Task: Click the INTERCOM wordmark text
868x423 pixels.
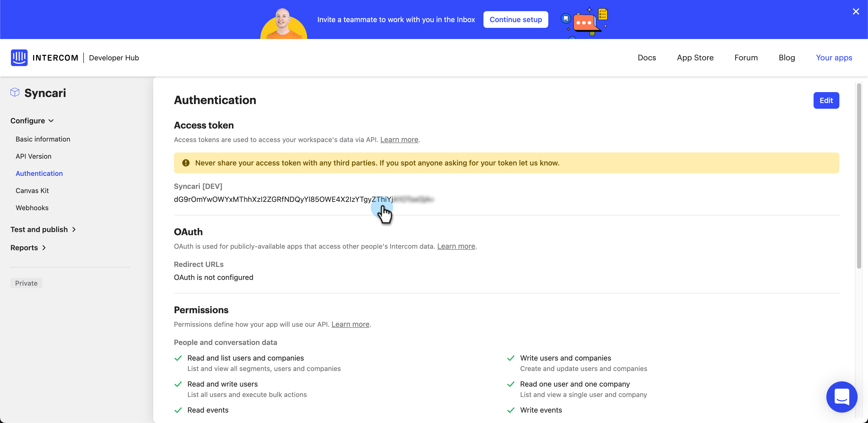Action: tap(55, 58)
